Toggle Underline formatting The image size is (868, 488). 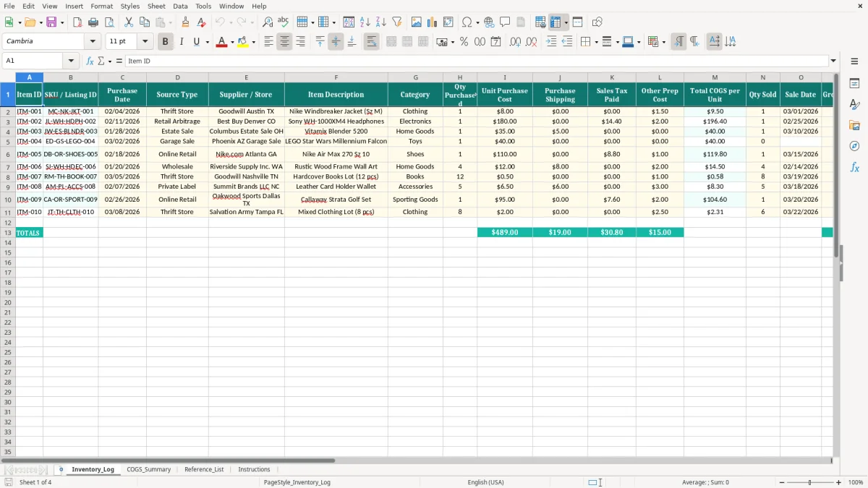pyautogui.click(x=196, y=42)
